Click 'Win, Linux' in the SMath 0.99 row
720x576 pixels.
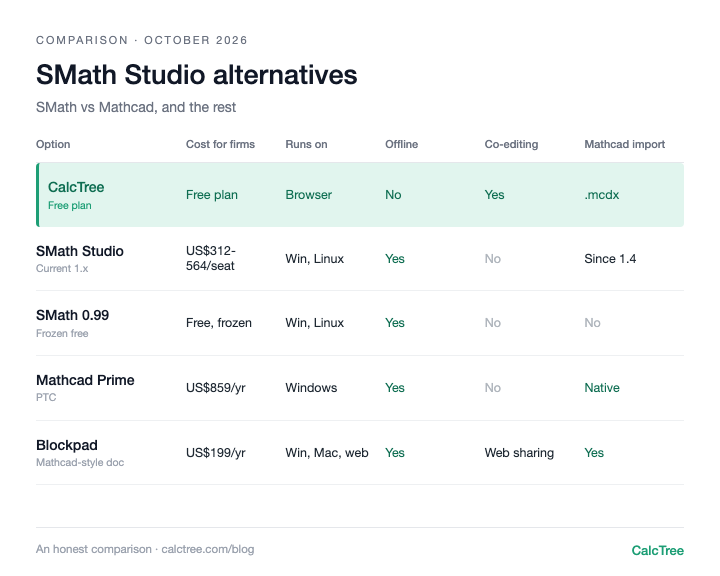[315, 323]
